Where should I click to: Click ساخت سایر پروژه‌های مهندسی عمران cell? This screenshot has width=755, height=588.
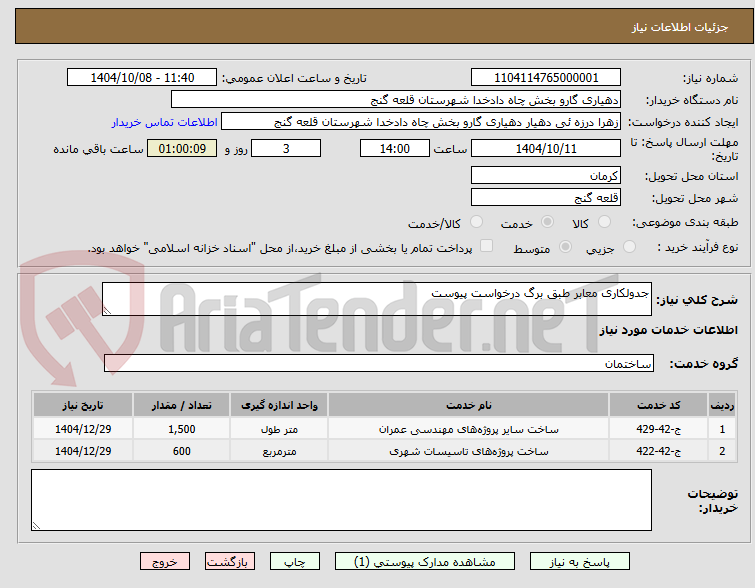tap(469, 429)
